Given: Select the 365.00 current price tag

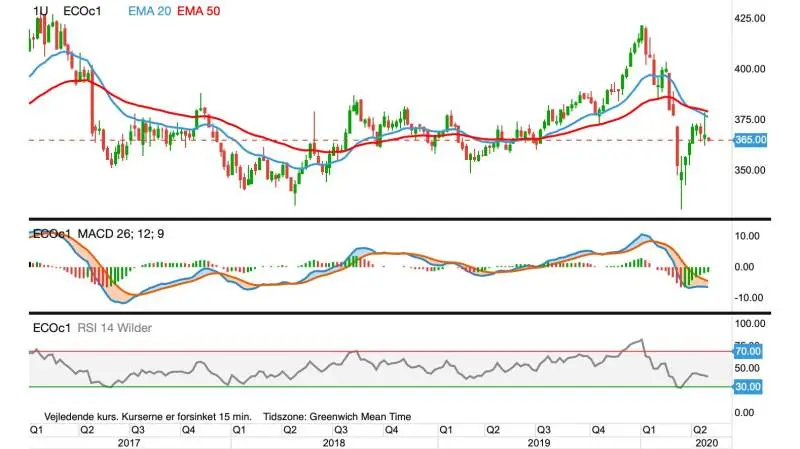Looking at the screenshot, I should pyautogui.click(x=750, y=140).
